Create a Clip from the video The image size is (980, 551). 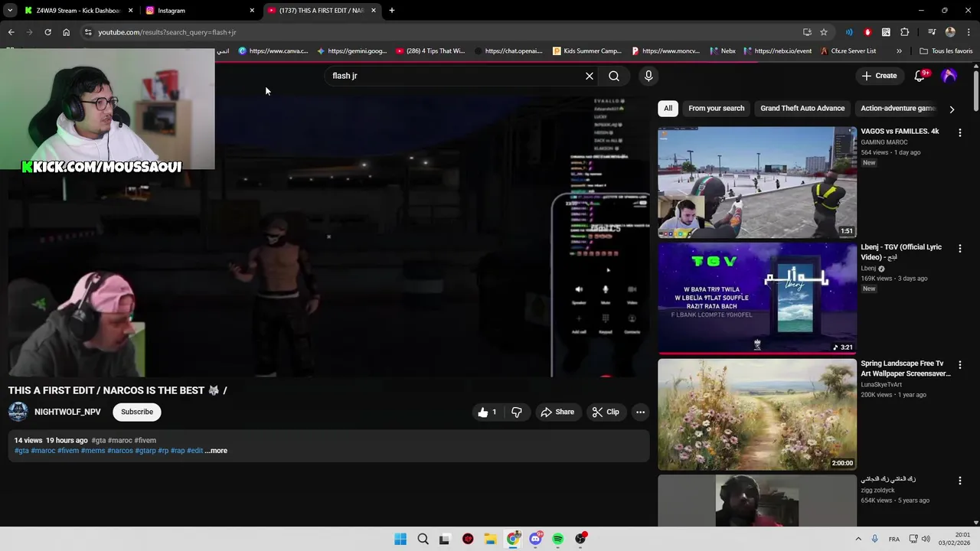pyautogui.click(x=606, y=412)
